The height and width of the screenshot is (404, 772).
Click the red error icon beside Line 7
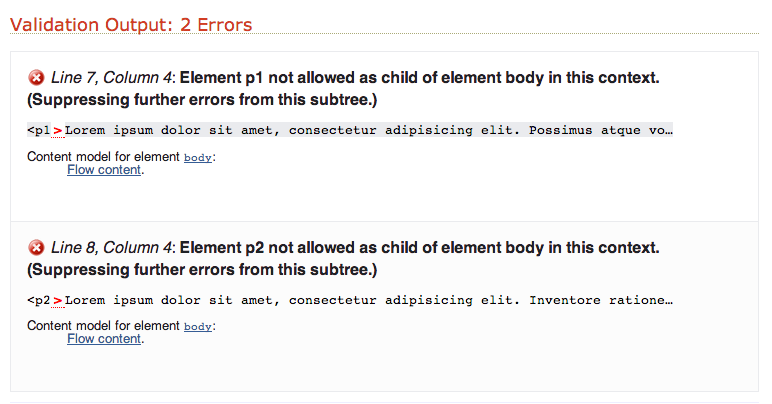[x=36, y=78]
